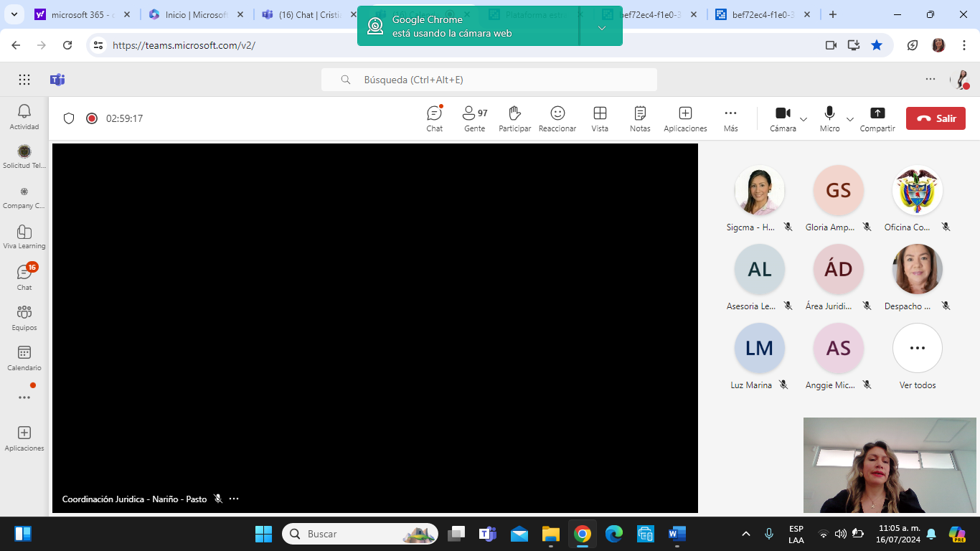Open taskbar clock showing 11:05 a. m.
The image size is (980, 551).
click(900, 534)
